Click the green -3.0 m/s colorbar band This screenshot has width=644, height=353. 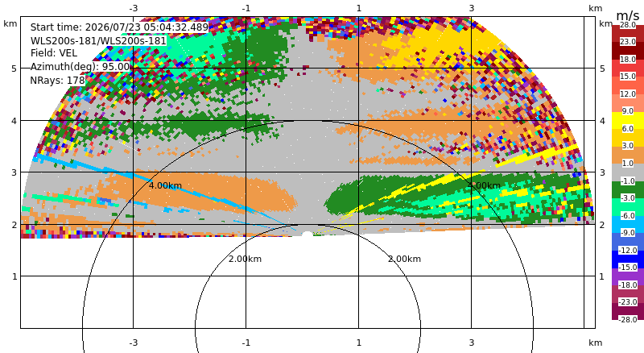point(628,189)
